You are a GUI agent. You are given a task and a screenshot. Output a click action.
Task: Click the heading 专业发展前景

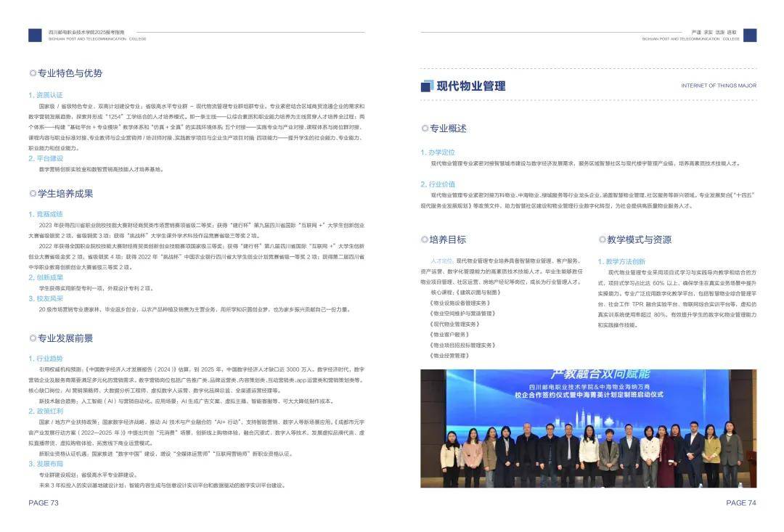pyautogui.click(x=65, y=338)
